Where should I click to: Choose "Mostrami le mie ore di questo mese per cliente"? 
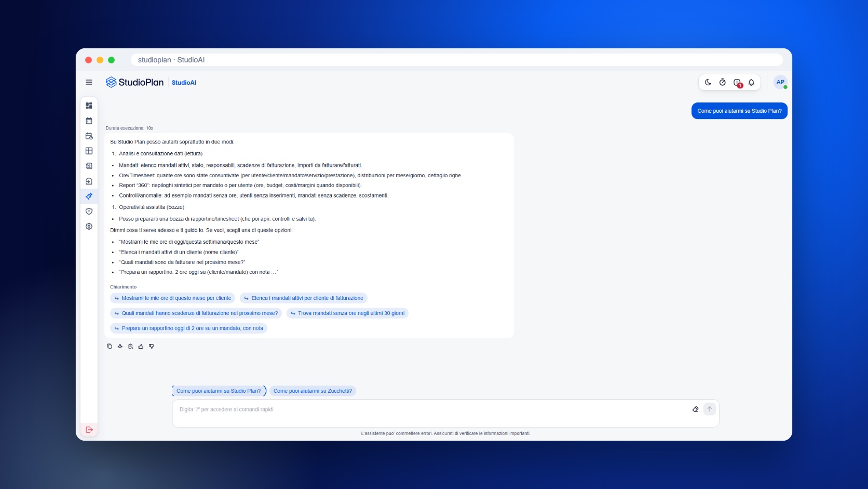[x=172, y=298]
